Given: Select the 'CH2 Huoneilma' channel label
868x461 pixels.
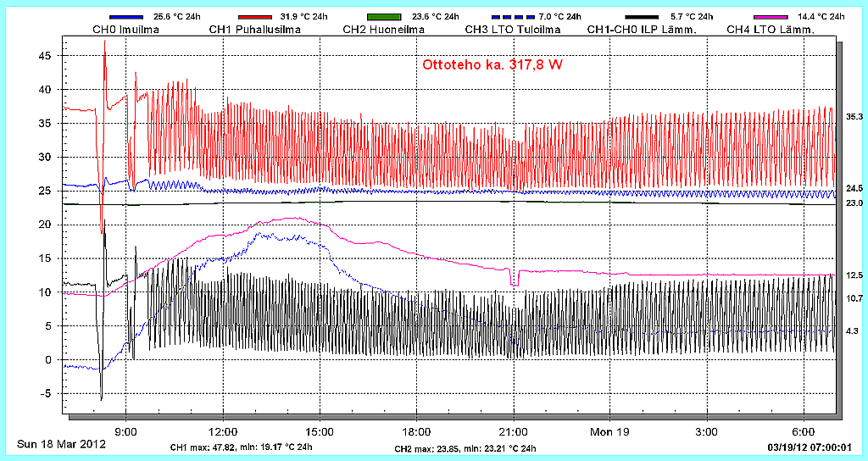Looking at the screenshot, I should (x=384, y=30).
